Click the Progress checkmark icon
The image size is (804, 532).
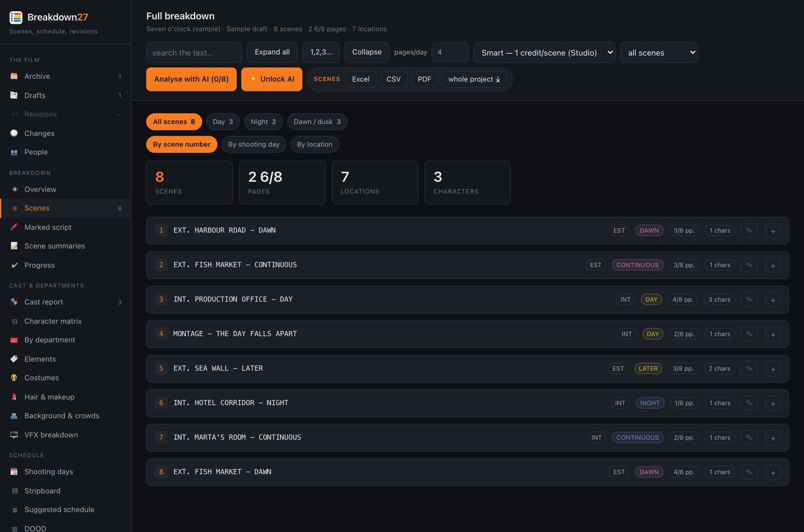(x=14, y=265)
